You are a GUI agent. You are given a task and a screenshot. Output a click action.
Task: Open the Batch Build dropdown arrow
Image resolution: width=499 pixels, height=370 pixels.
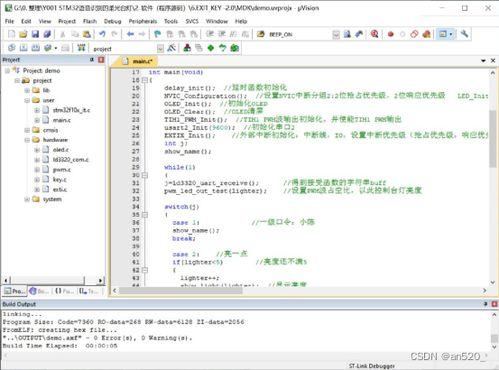click(x=55, y=48)
